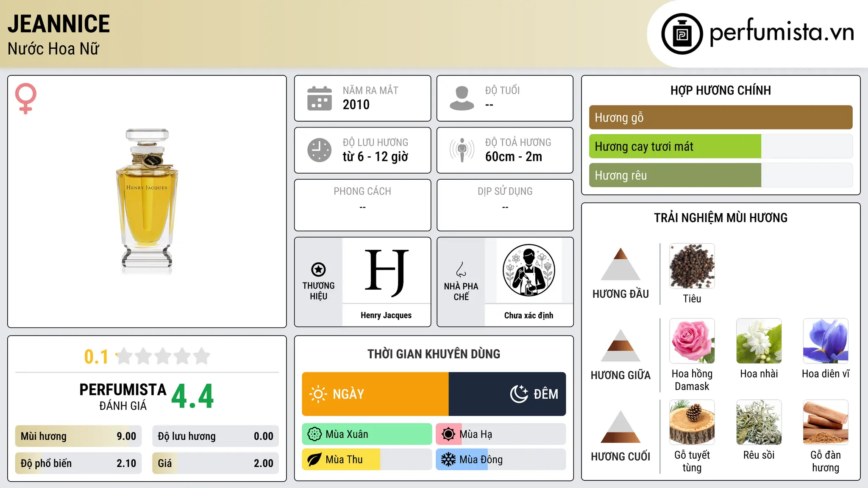Select the Hương gỗ accord bar
The image size is (868, 488).
click(x=721, y=117)
